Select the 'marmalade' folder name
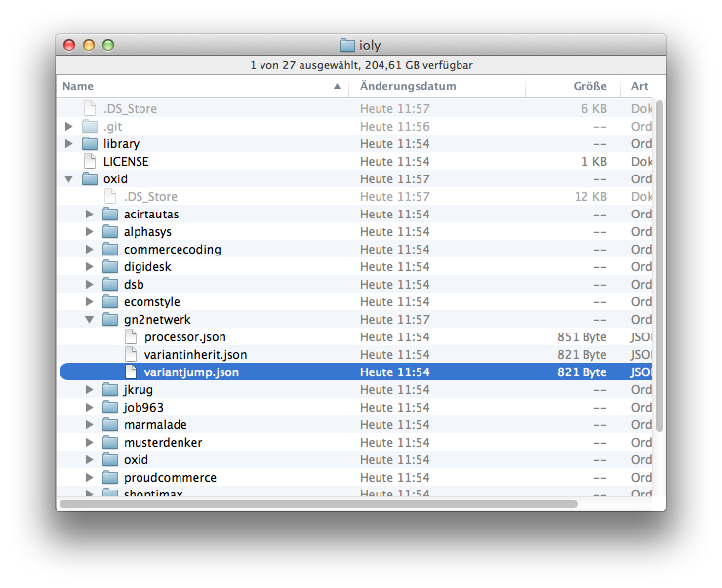 [x=155, y=424]
